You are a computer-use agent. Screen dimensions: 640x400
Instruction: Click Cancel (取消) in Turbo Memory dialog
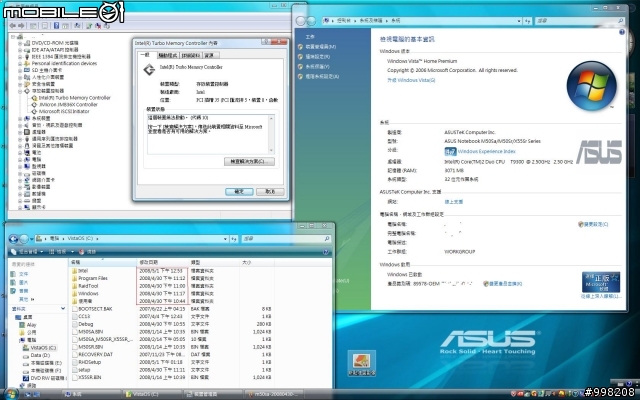(x=270, y=191)
